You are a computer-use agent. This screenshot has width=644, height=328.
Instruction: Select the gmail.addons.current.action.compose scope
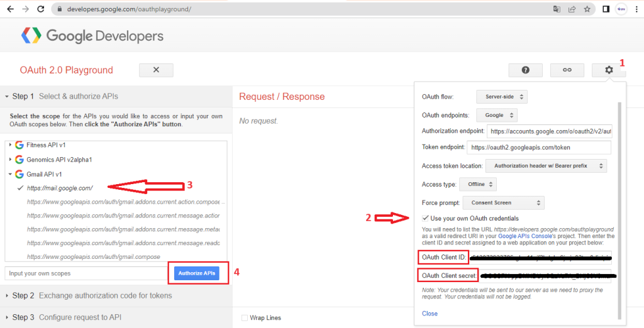coord(123,202)
